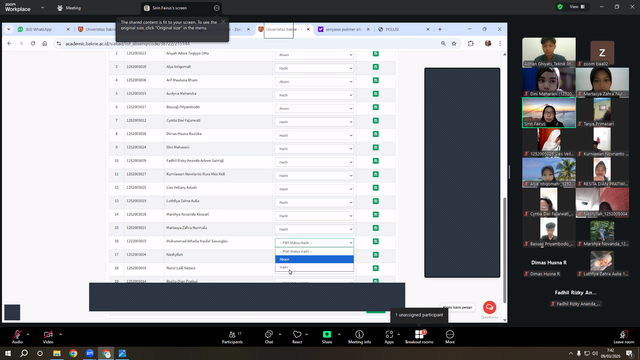Open the Windows notification center
Screen dimensions: 640x360
point(629,353)
